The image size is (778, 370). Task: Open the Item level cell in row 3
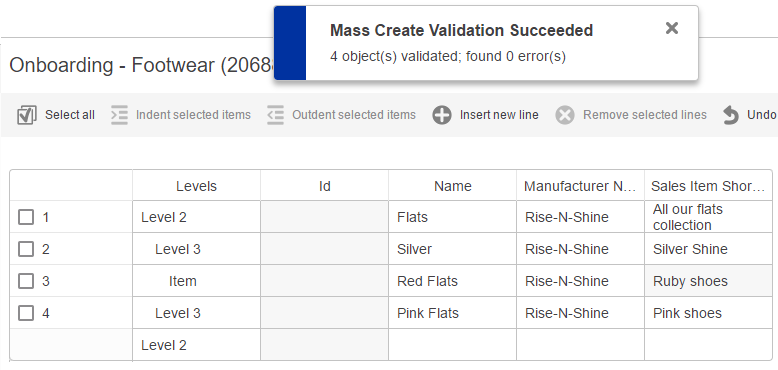[x=196, y=281]
